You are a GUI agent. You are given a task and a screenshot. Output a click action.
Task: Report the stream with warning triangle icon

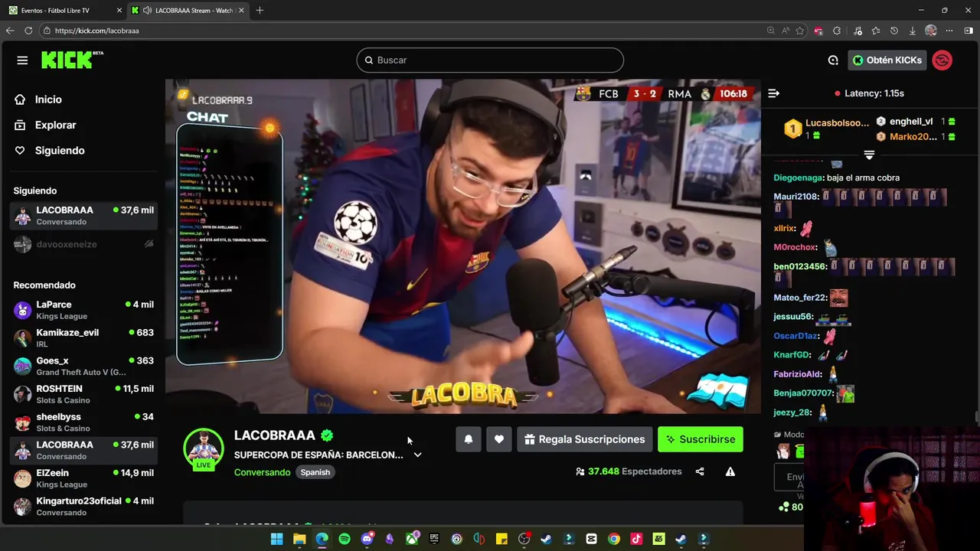730,471
